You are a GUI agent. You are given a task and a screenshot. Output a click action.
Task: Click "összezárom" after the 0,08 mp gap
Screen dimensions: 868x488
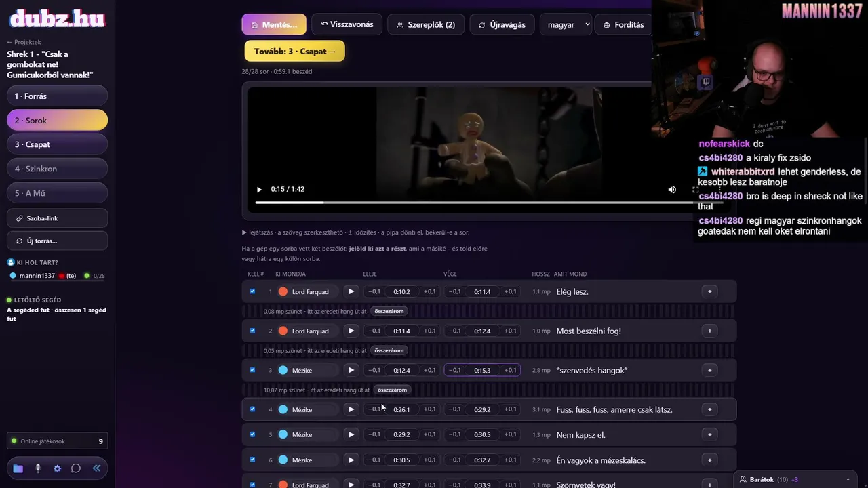click(389, 311)
